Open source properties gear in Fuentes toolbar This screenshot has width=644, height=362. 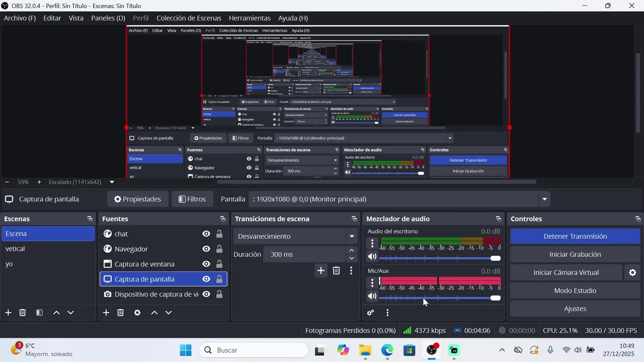click(137, 313)
